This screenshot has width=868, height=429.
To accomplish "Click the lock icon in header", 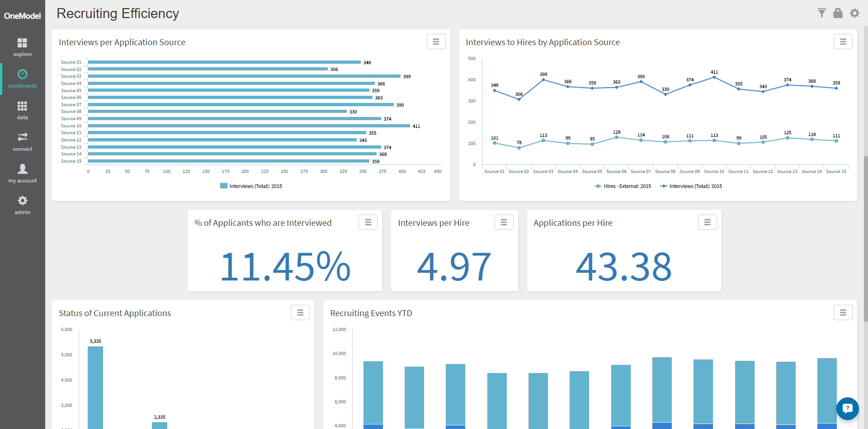I will click(x=838, y=13).
